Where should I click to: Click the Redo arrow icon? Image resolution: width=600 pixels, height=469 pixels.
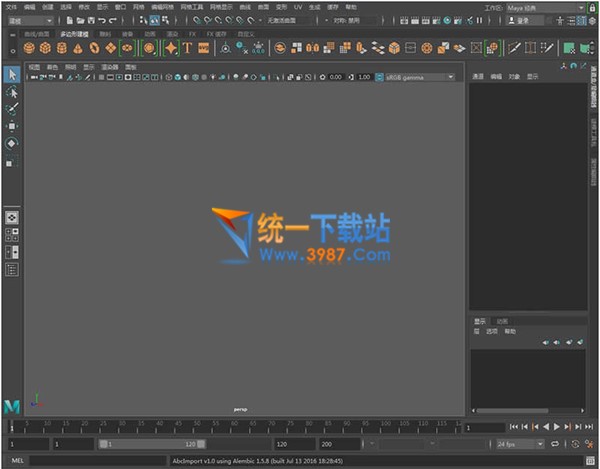click(112, 20)
